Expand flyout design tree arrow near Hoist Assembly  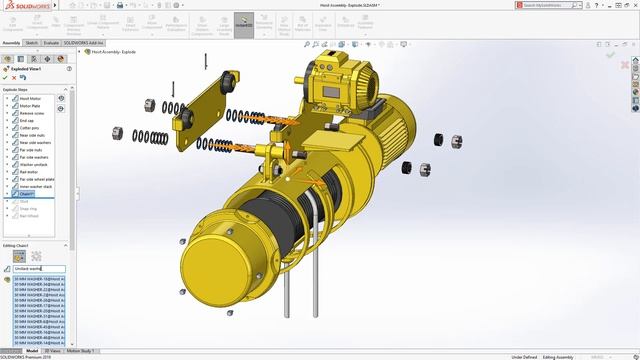[80, 52]
